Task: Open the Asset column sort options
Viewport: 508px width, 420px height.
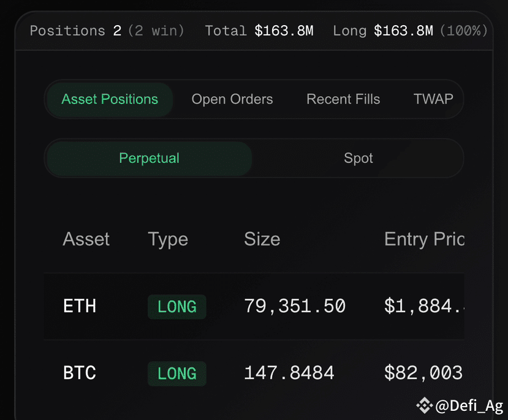Action: pos(86,239)
